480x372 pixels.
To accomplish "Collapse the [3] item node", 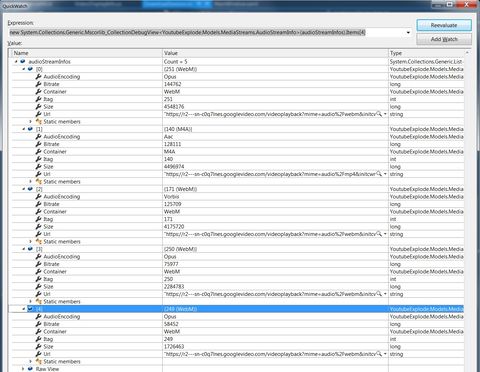I will pos(23,249).
